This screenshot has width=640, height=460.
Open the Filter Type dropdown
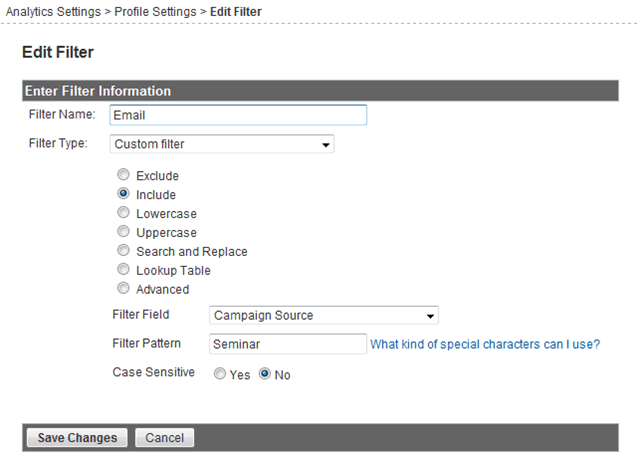222,144
